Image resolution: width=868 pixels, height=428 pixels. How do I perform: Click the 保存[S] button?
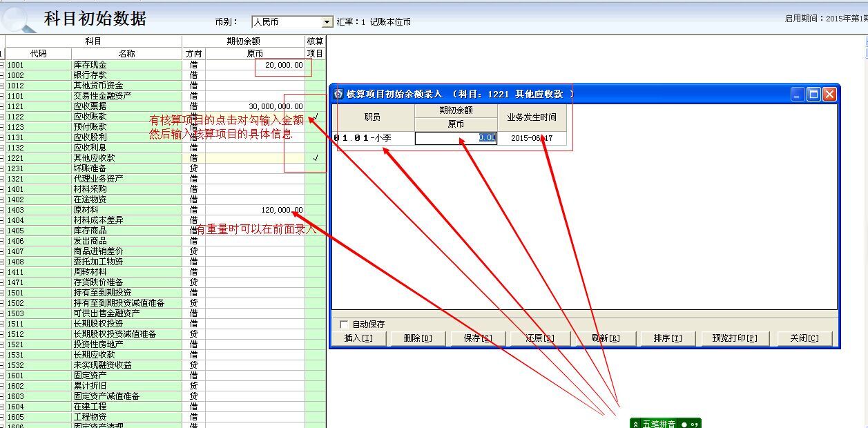pyautogui.click(x=477, y=340)
